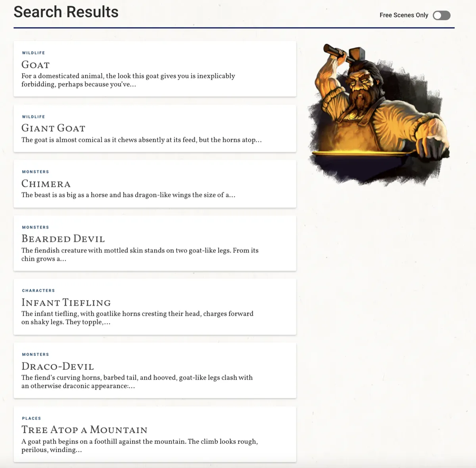This screenshot has height=468, width=476.
Task: Open the Chimera result card
Action: pos(155,184)
